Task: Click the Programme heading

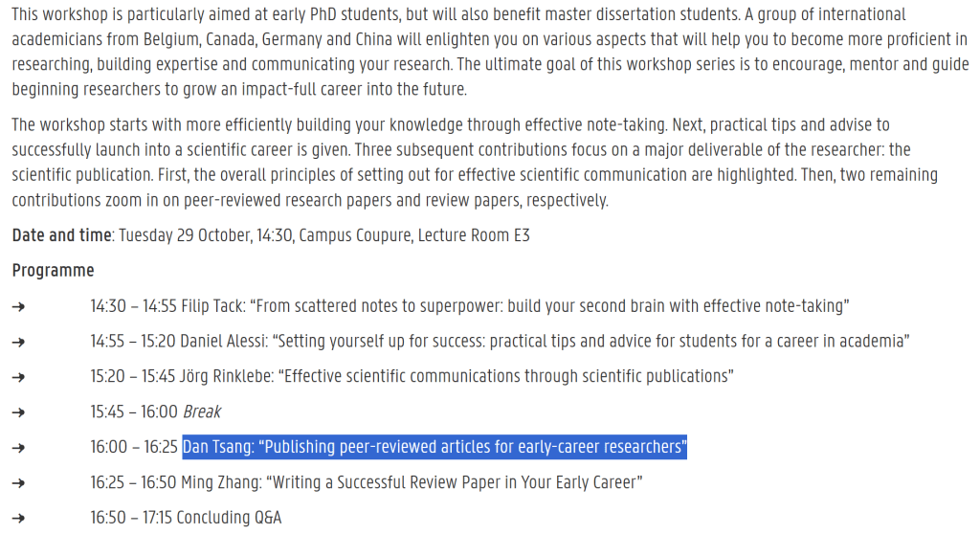Action: pyautogui.click(x=53, y=271)
